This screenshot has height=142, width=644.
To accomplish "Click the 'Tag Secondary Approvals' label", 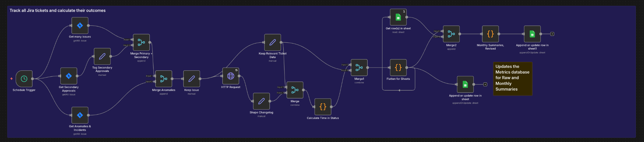I will pos(102,69).
